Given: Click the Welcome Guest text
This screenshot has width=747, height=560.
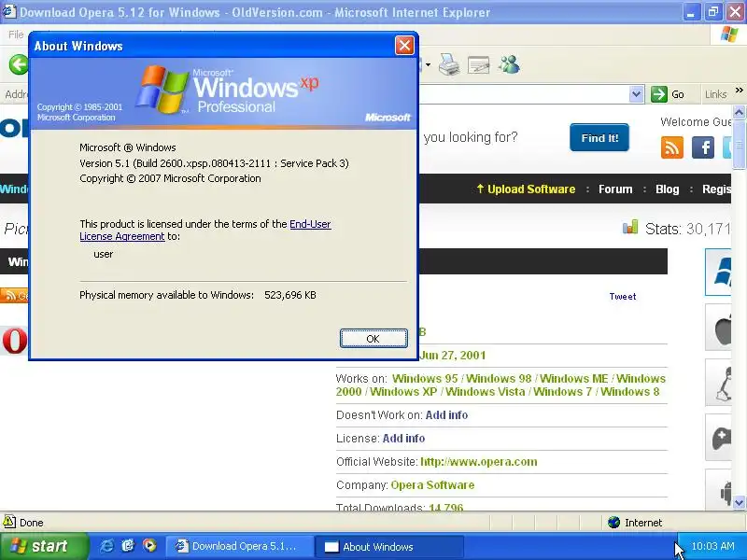Looking at the screenshot, I should pos(696,122).
